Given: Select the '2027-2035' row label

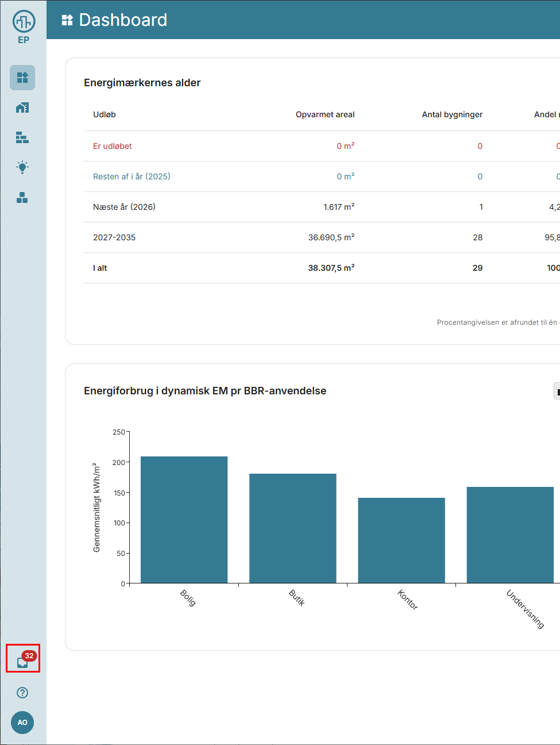Looking at the screenshot, I should (x=114, y=237).
